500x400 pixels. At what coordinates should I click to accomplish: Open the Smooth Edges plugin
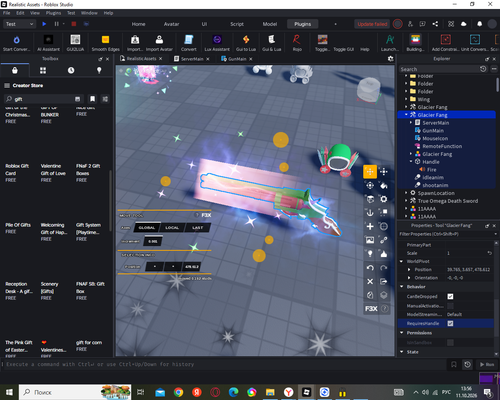105,43
